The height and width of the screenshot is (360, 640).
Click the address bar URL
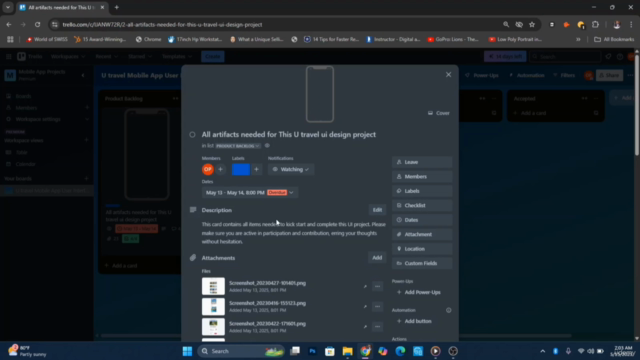tap(162, 24)
